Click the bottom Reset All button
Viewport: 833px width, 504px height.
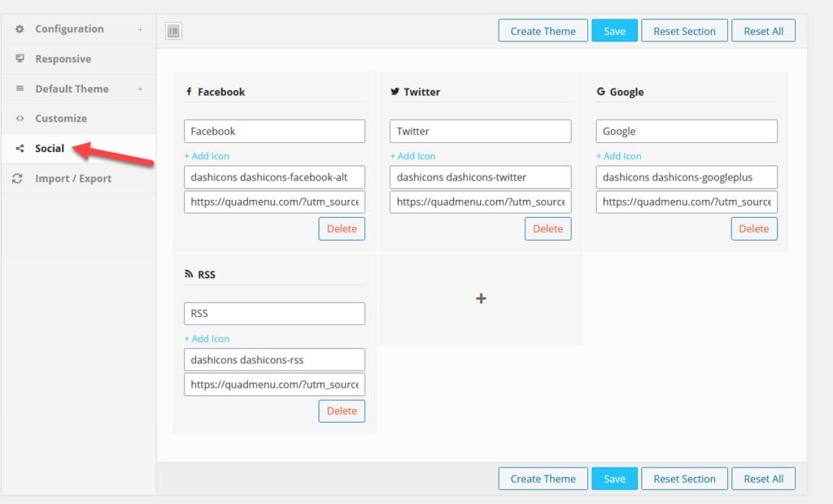[x=763, y=479]
